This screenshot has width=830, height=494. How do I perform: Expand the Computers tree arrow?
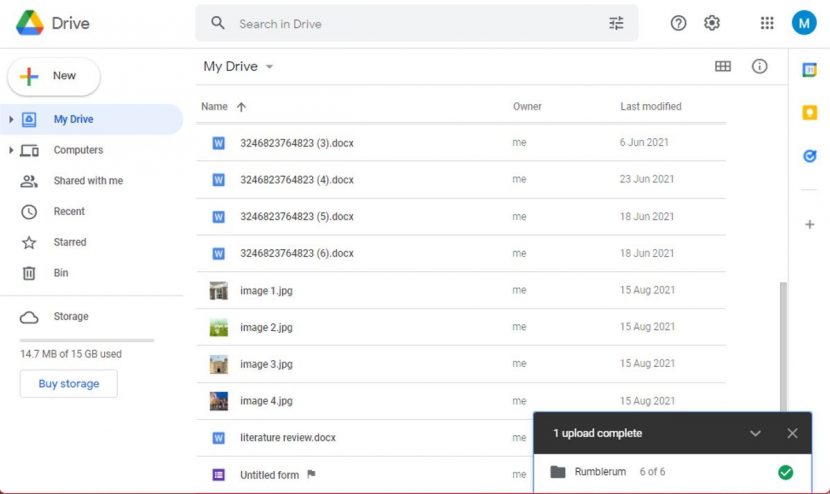tap(11, 150)
